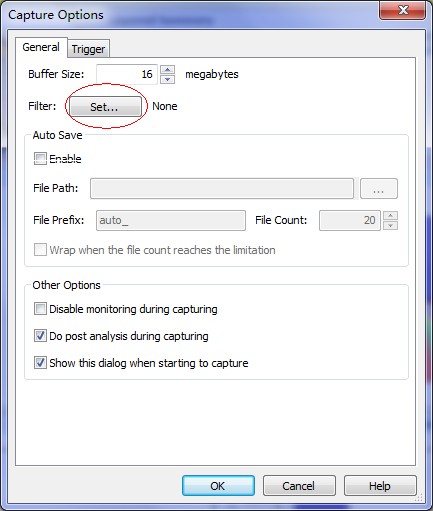Decrease File Count with down arrow
433x511 pixels.
[390, 225]
